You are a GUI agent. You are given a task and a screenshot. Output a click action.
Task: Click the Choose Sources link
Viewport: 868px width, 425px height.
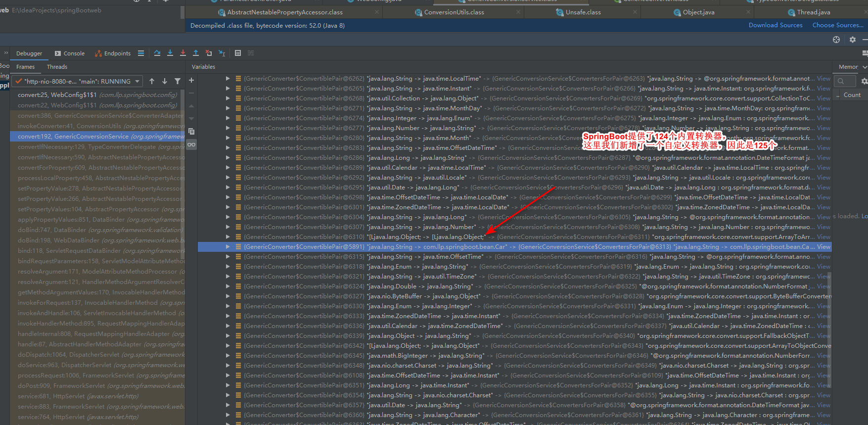click(x=838, y=25)
